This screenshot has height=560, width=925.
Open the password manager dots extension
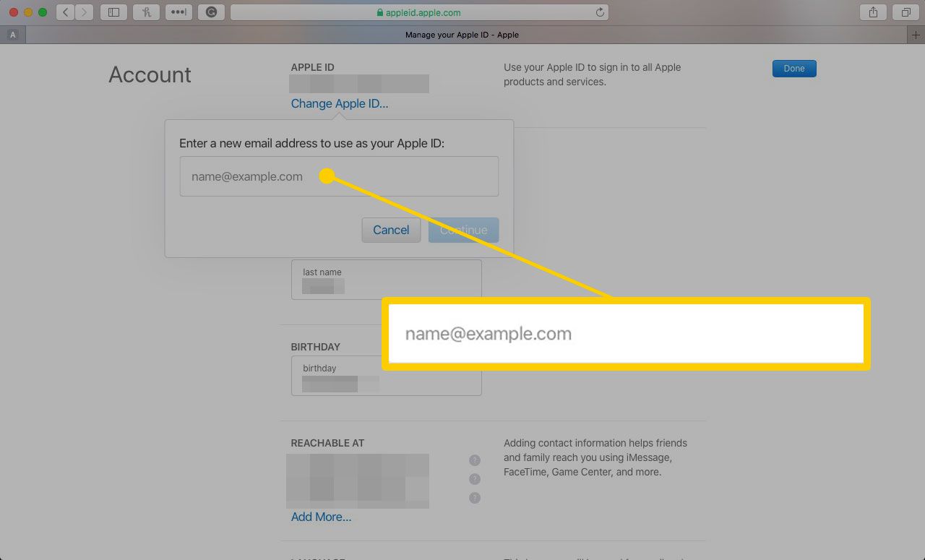click(x=178, y=12)
